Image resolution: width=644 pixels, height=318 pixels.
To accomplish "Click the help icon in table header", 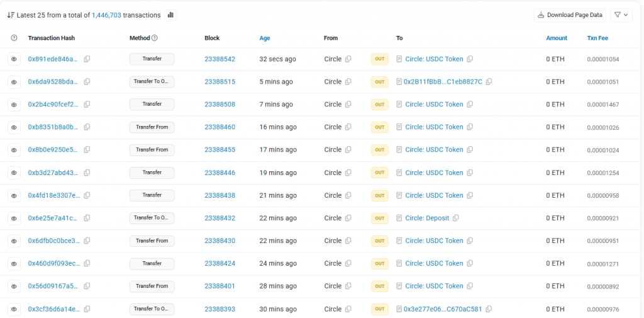I will click(x=14, y=38).
